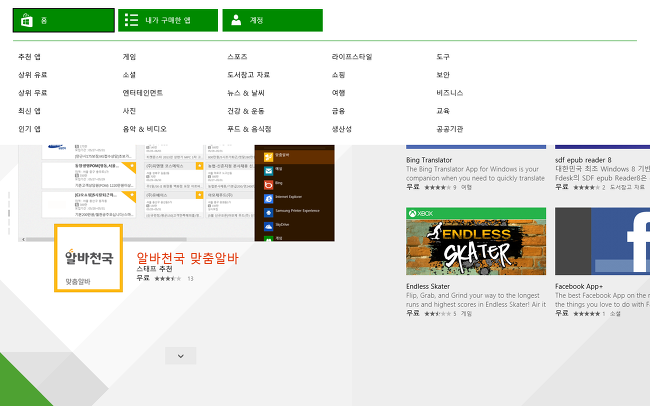Open the Endless Skater game thumbnail

[x=476, y=241]
